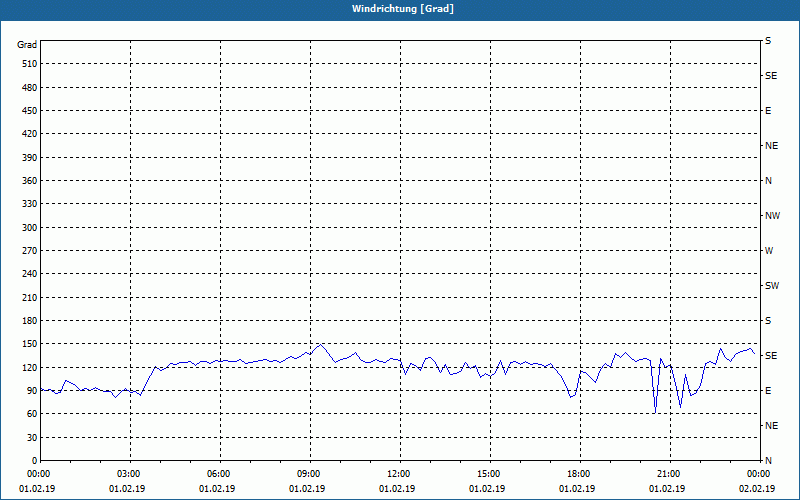Screen dimensions: 800x500
Task: Click the 09:00 time label
Action: pos(310,474)
